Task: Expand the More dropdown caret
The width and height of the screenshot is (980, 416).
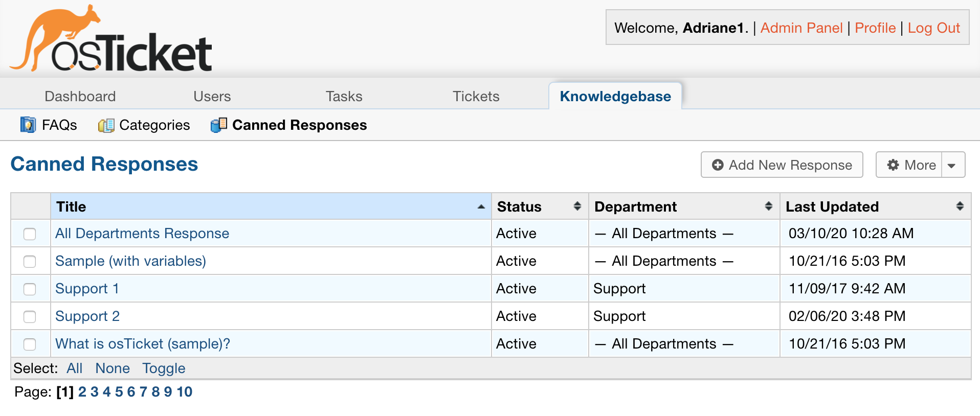Action: pyautogui.click(x=952, y=165)
